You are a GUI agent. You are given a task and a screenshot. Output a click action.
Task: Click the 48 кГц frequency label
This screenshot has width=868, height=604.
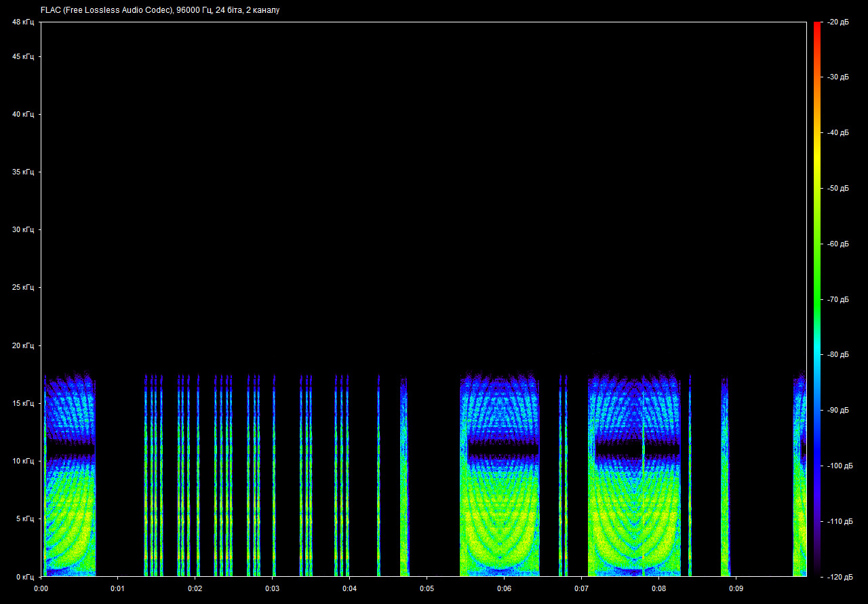[x=22, y=22]
